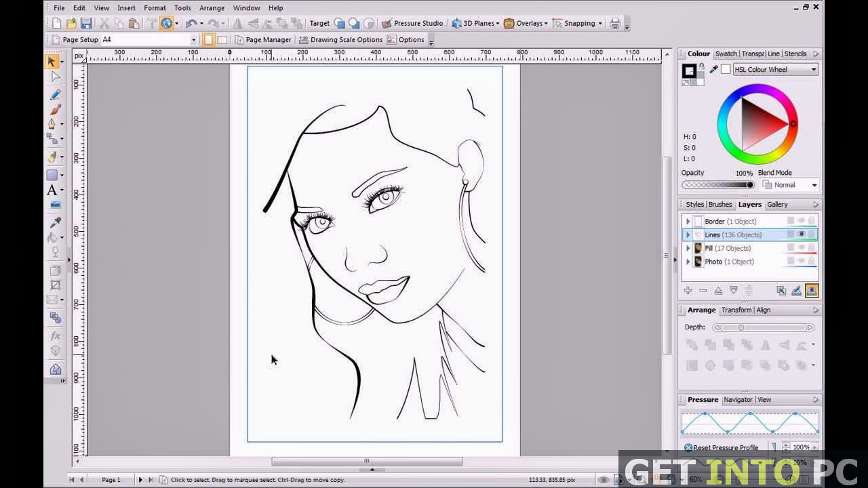Select the Colour Picker tool
Screen dimensions: 868x488
(54, 222)
